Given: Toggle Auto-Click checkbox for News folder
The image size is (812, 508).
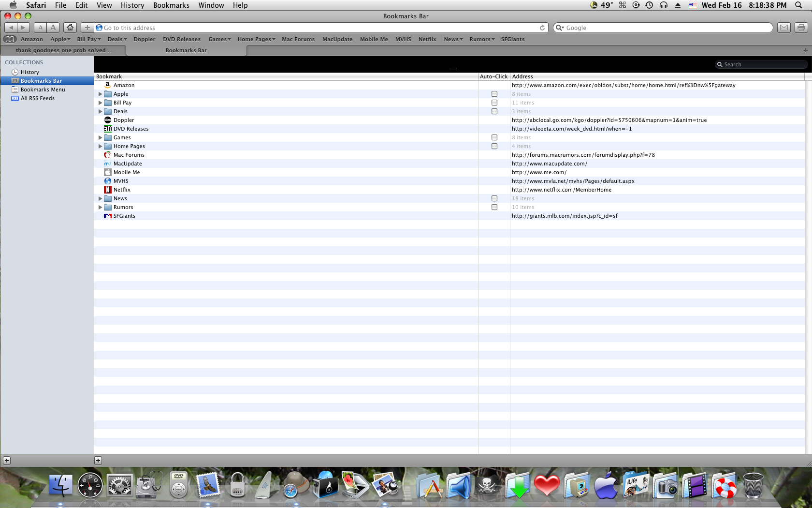Looking at the screenshot, I should [494, 198].
